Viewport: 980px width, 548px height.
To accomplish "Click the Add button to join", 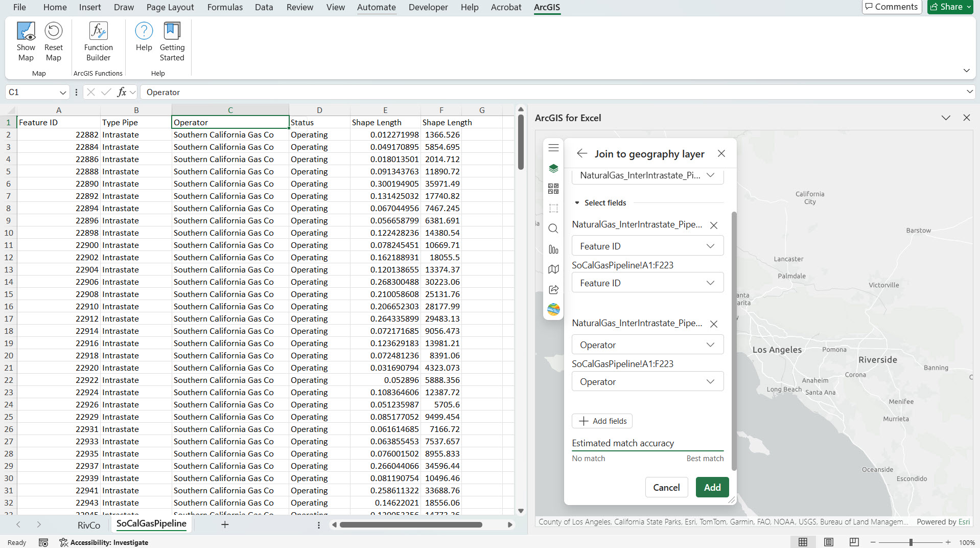I will 712,487.
